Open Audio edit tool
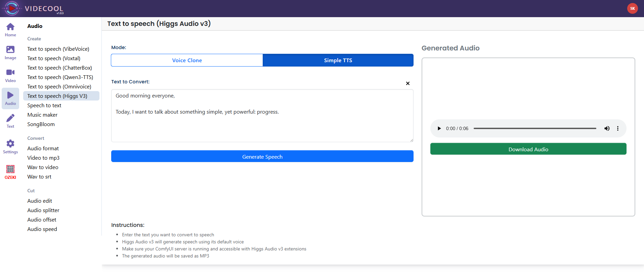Image resolution: width=644 pixels, height=280 pixels. click(40, 201)
